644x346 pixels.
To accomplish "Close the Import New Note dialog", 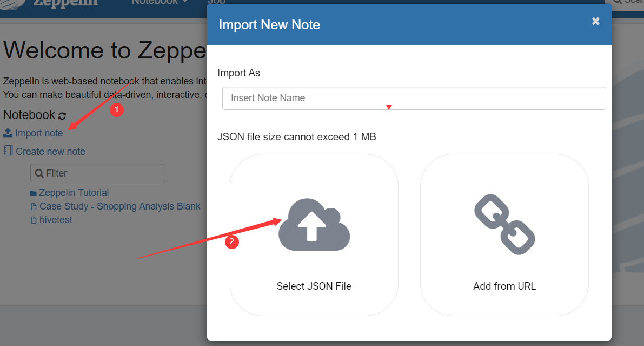I will tap(595, 21).
